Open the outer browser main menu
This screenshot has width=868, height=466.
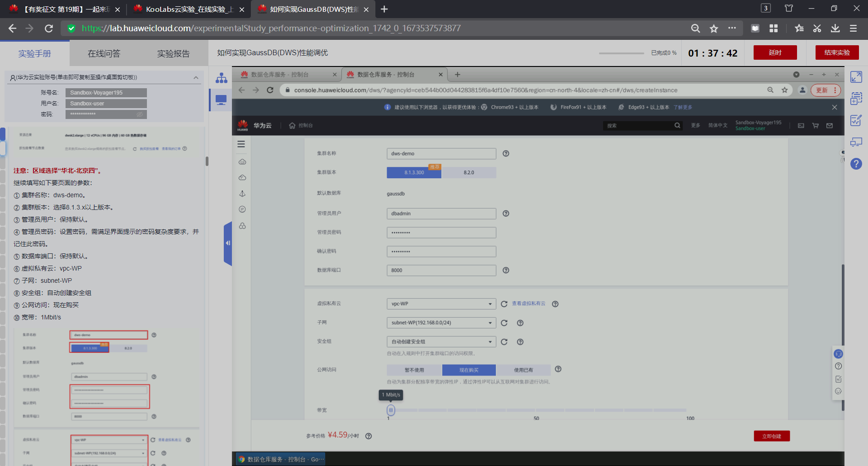click(x=853, y=29)
